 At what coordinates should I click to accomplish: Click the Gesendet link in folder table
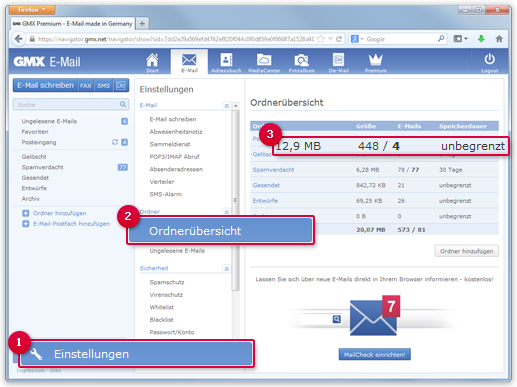[x=266, y=185]
